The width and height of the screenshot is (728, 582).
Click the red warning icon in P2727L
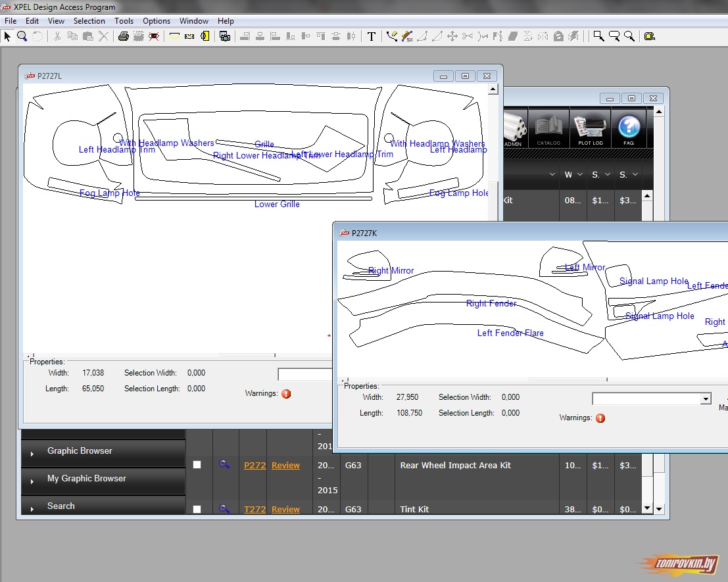pyautogui.click(x=287, y=393)
